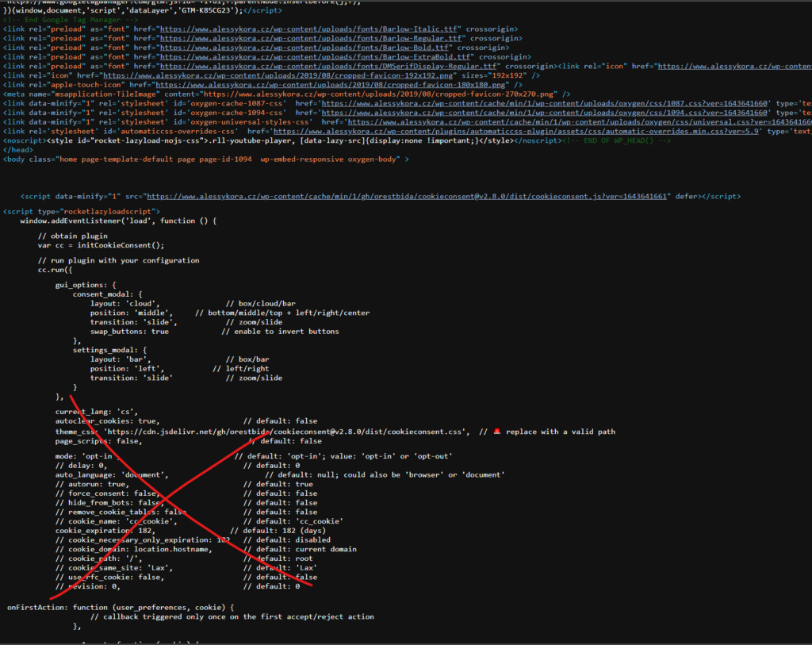This screenshot has height=645, width=812.
Task: Click the "window.addEventListener('load'" line
Action: [x=118, y=221]
